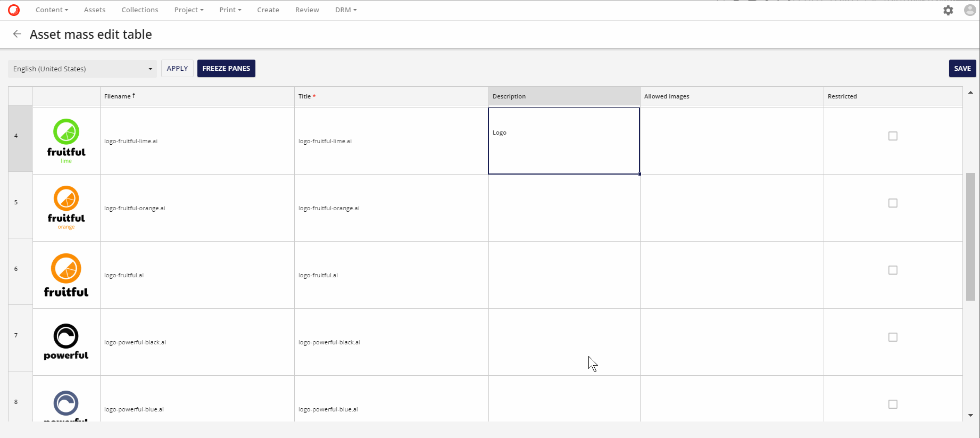Tick Restricted checkbox for logo-fruitful.ai
Screen dimensions: 980x438
[x=893, y=270]
